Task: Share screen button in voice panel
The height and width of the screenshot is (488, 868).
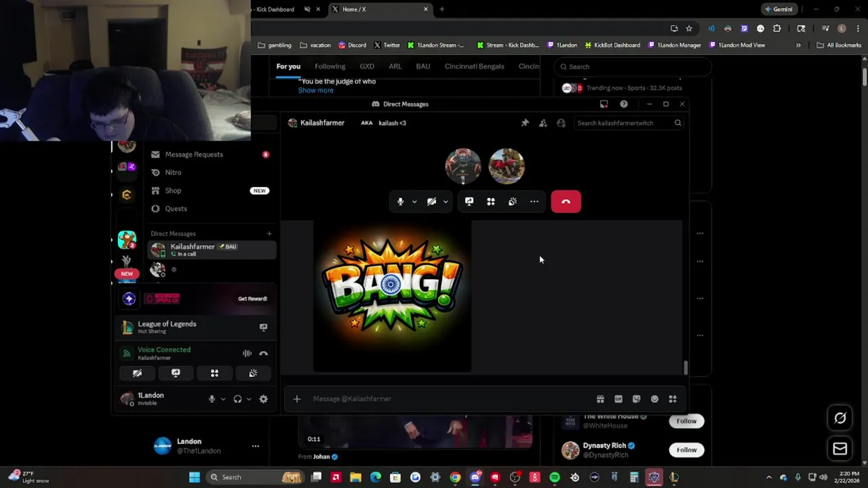Action: pyautogui.click(x=176, y=373)
